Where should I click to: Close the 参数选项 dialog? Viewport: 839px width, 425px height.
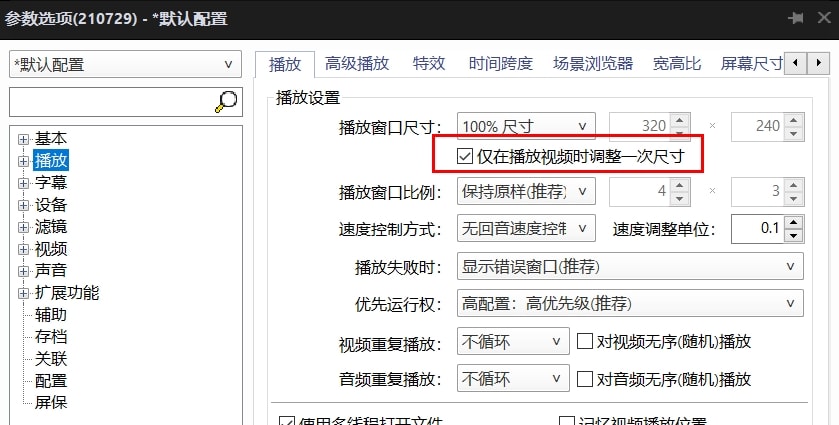click(x=824, y=18)
